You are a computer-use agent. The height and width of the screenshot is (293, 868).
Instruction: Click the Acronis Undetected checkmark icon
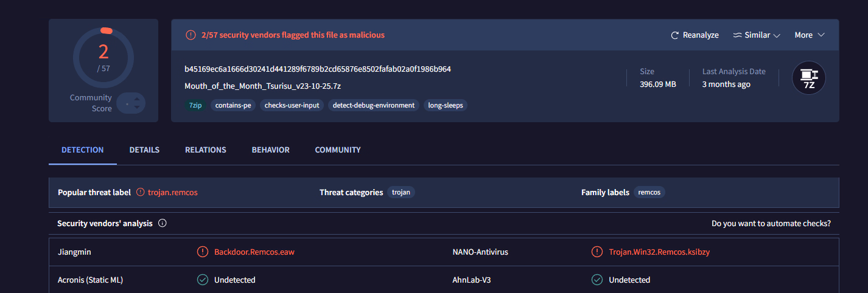pyautogui.click(x=203, y=280)
